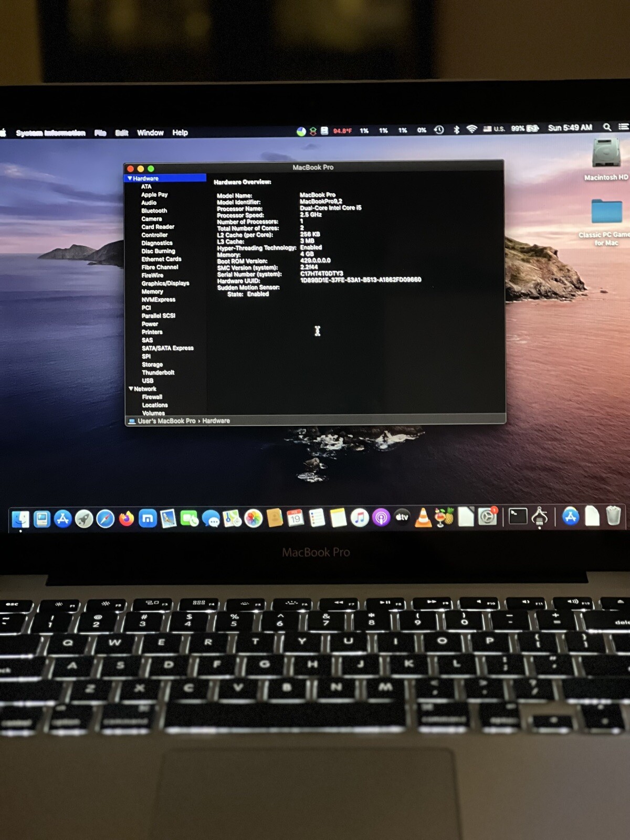630x840 pixels.
Task: Open Finder from the dock
Action: coord(20,519)
